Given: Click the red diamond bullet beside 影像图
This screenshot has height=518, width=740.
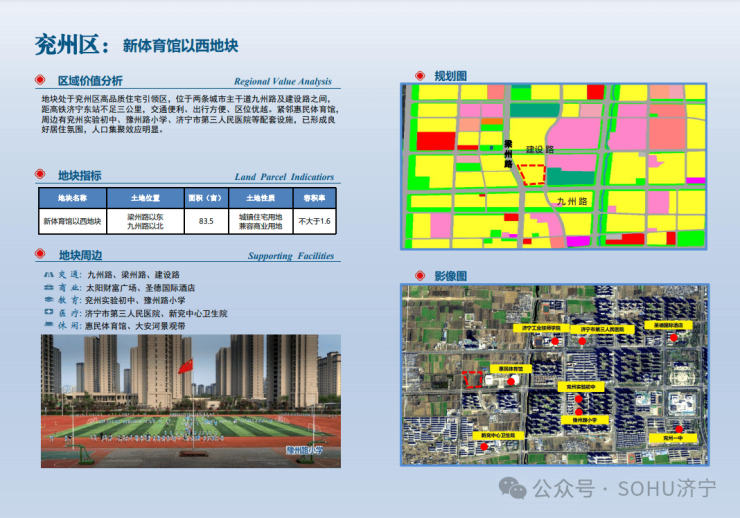Looking at the screenshot, I should pos(420,275).
